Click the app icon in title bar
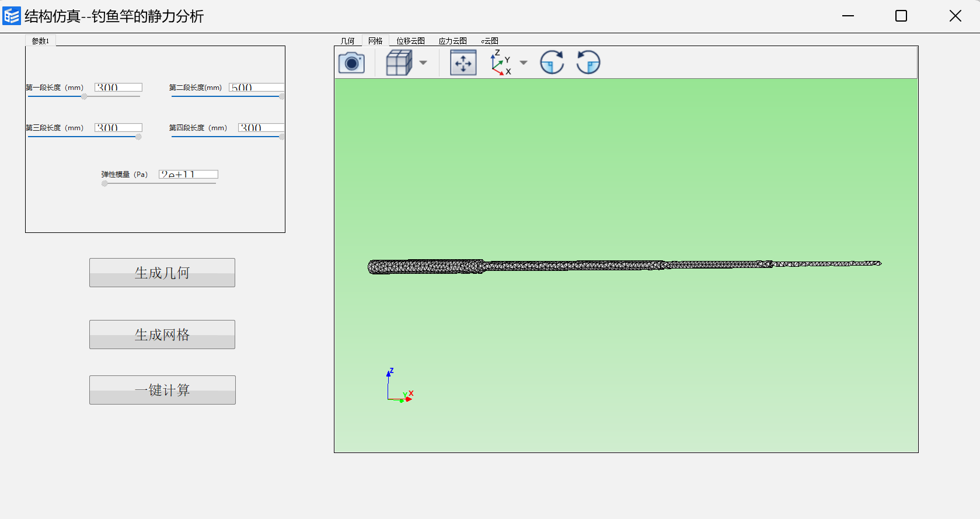Viewport: 980px width, 519px height. (12, 16)
